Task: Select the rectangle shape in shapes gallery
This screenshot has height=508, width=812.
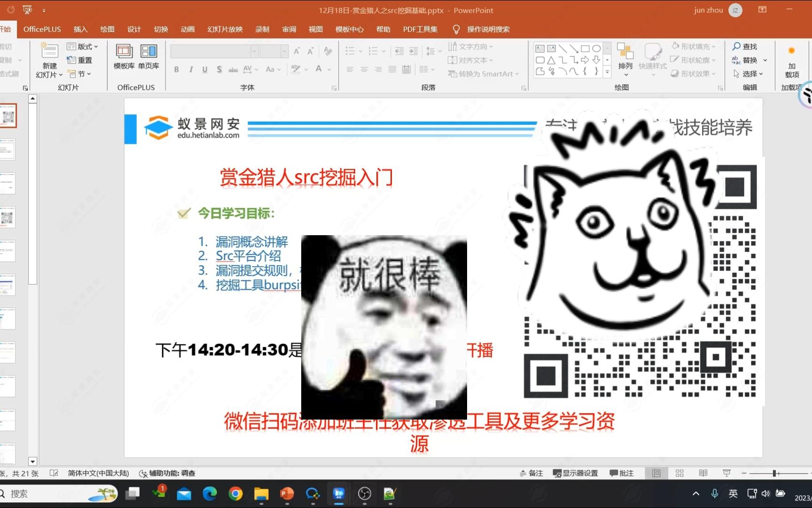Action: pyautogui.click(x=585, y=48)
